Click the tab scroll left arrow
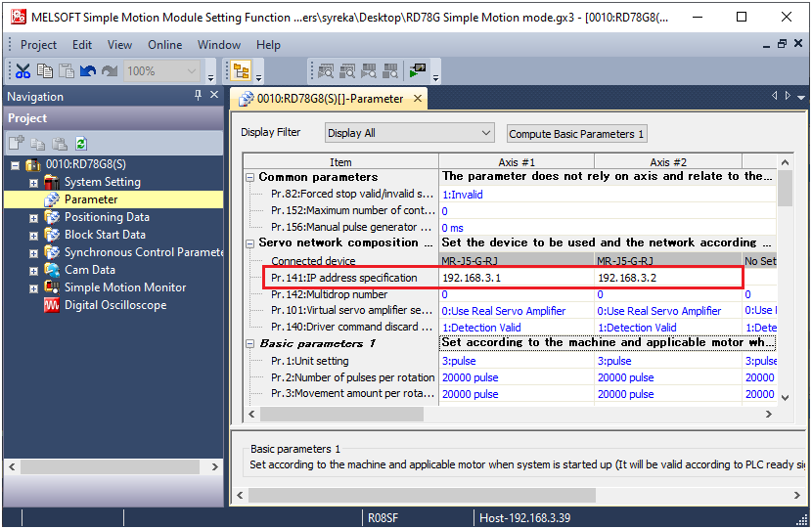Screen dimensions: 812x529 [774, 96]
